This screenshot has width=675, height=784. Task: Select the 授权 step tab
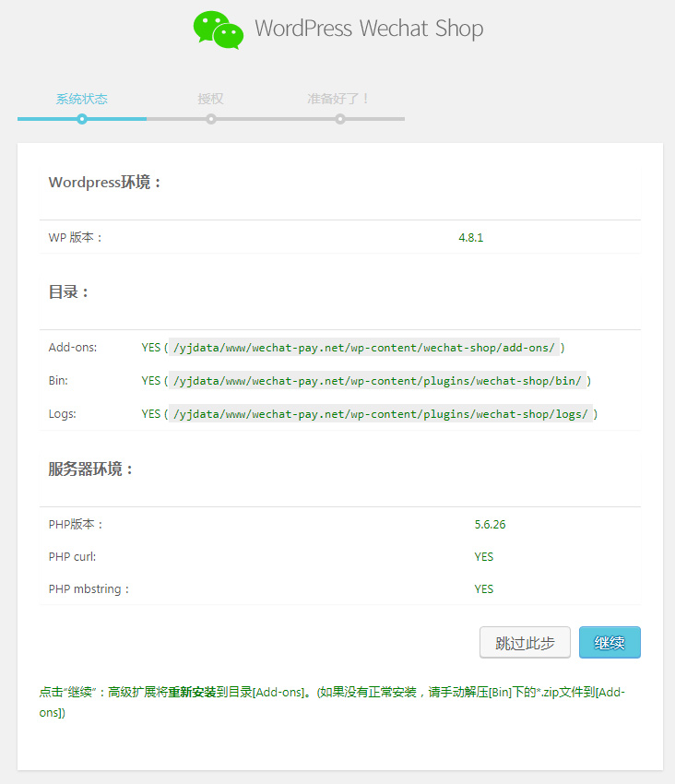210,99
